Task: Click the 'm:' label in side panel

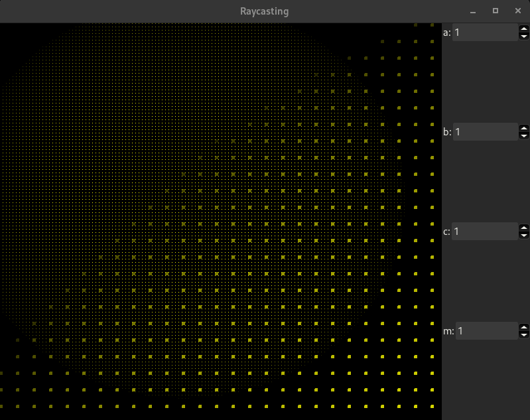Action: [448, 330]
